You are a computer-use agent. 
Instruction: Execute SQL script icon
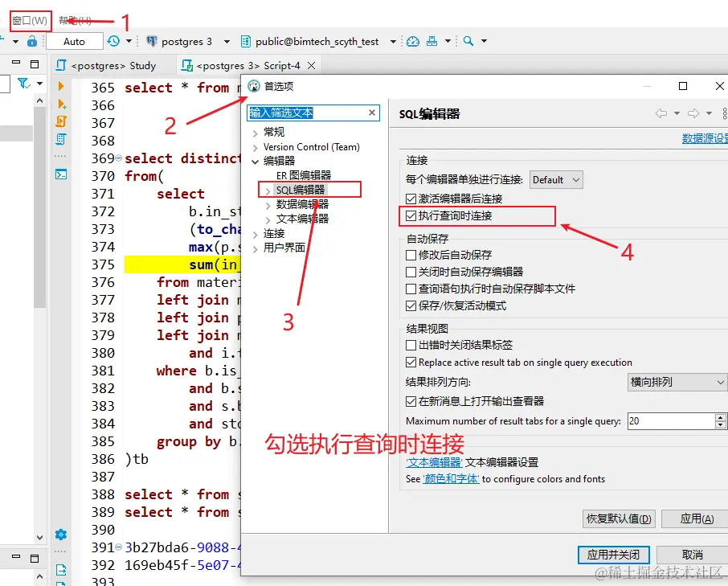click(x=61, y=121)
